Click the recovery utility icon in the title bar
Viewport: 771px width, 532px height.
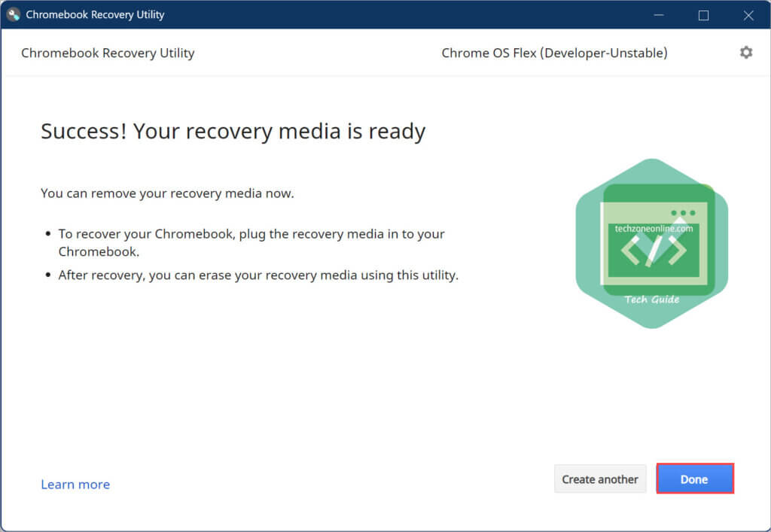pyautogui.click(x=12, y=14)
